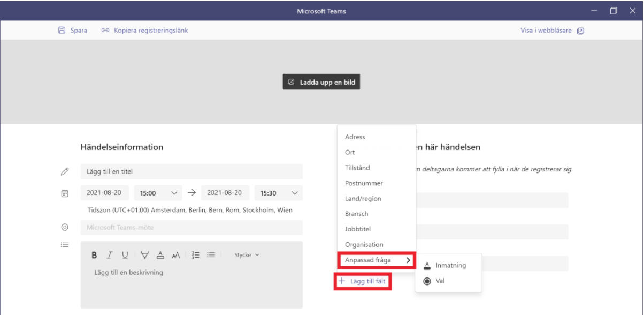Click Visa i webbläsare
This screenshot has width=644, height=315.
pos(552,31)
